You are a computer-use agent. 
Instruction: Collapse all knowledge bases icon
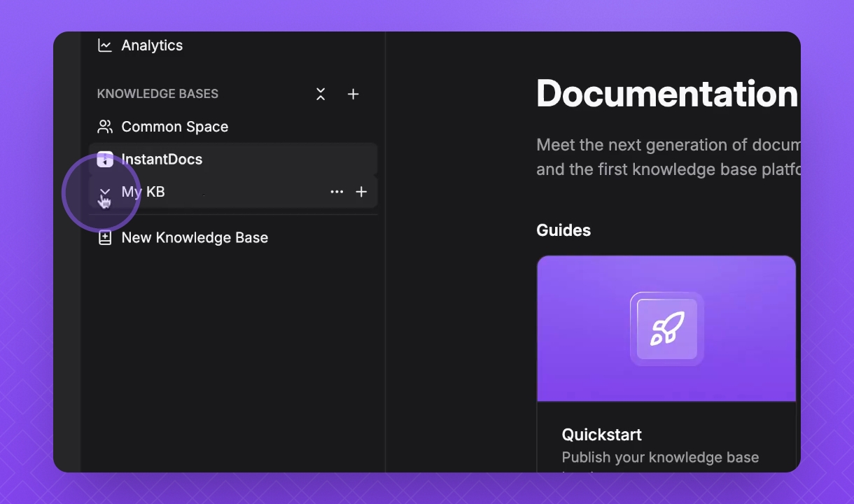click(321, 94)
